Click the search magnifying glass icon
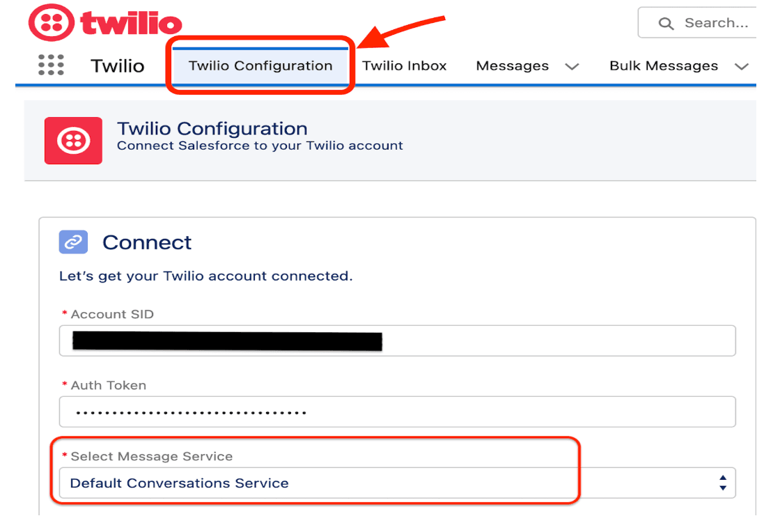Viewport: 780px width, 532px height. tap(666, 22)
